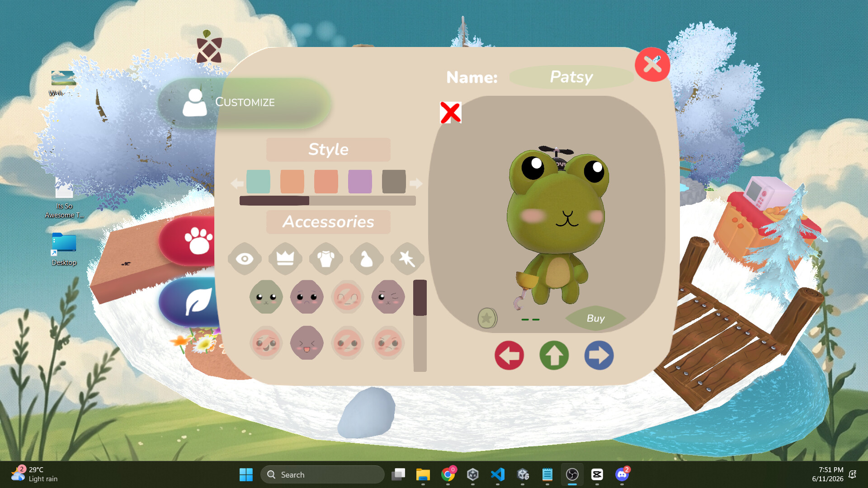Open Notepad from taskbar
The image size is (868, 488).
547,474
